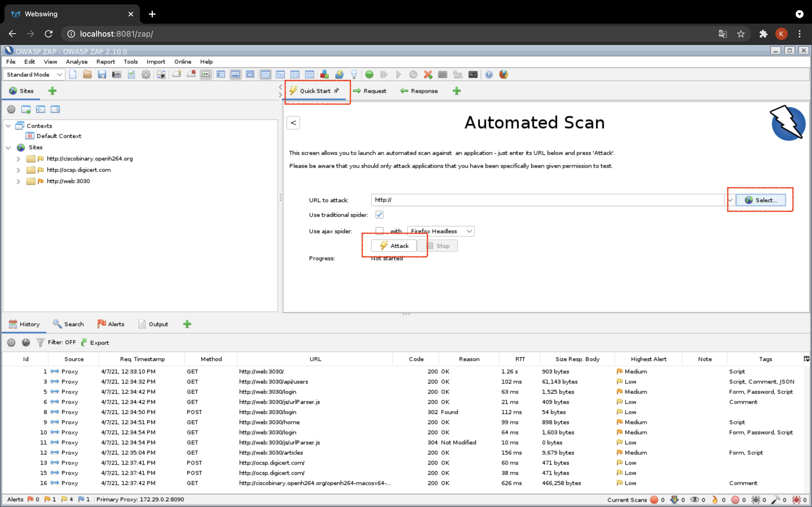Switch to the Alerts tab
Image resolution: width=812 pixels, height=507 pixels.
(x=111, y=324)
